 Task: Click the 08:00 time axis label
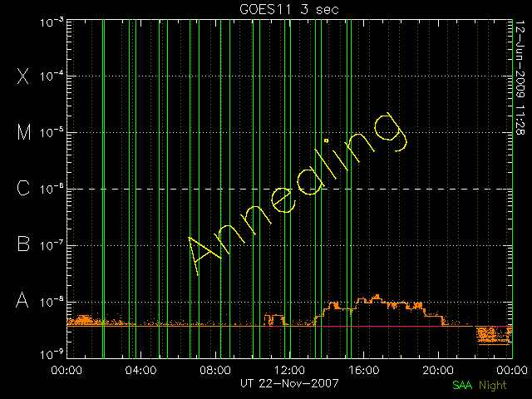215,369
